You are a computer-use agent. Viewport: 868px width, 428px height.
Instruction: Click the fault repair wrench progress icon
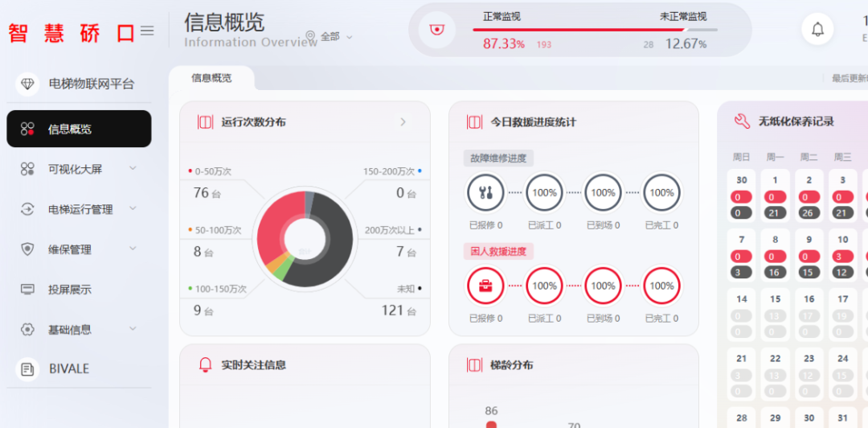(485, 192)
